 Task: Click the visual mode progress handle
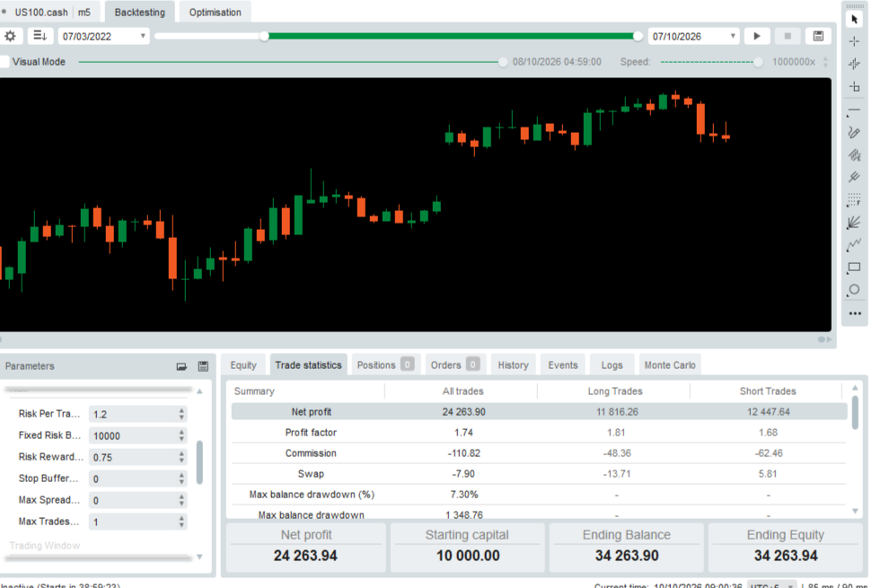point(503,62)
